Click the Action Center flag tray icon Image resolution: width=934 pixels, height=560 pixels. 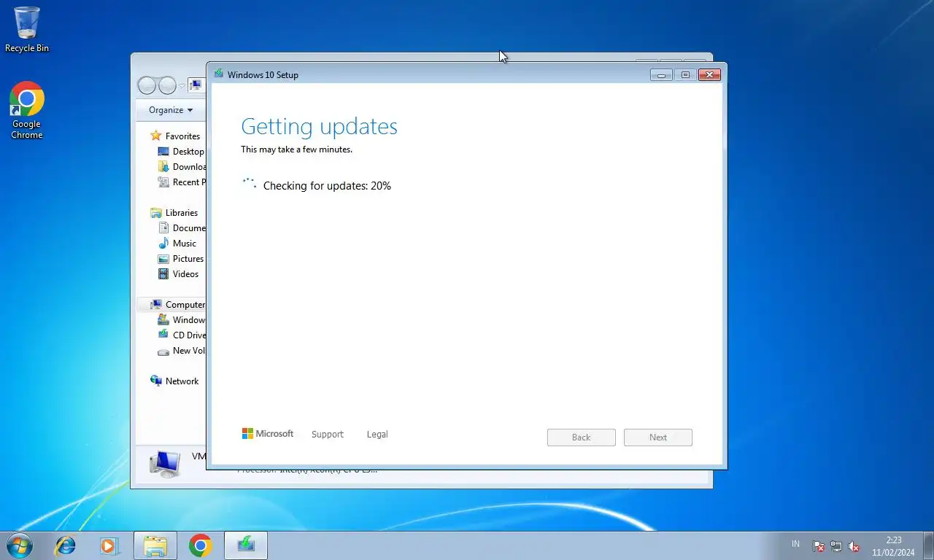pos(819,546)
